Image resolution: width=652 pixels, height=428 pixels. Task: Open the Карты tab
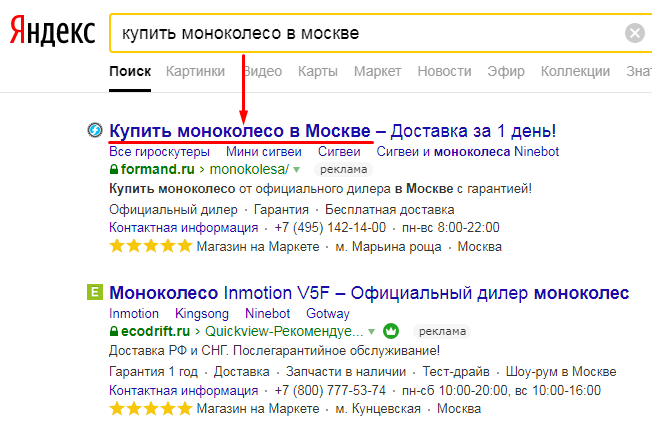(x=318, y=72)
